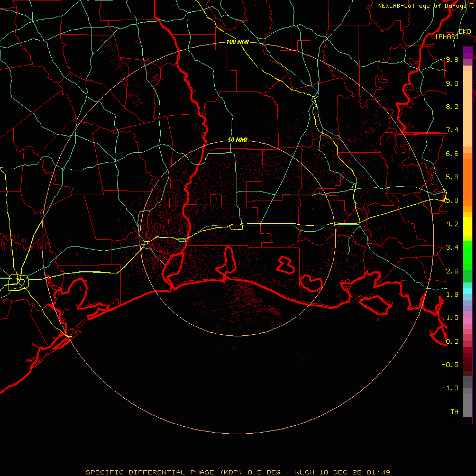Click the 6.6 scale label
The height and width of the screenshot is (476, 476).
click(x=452, y=153)
